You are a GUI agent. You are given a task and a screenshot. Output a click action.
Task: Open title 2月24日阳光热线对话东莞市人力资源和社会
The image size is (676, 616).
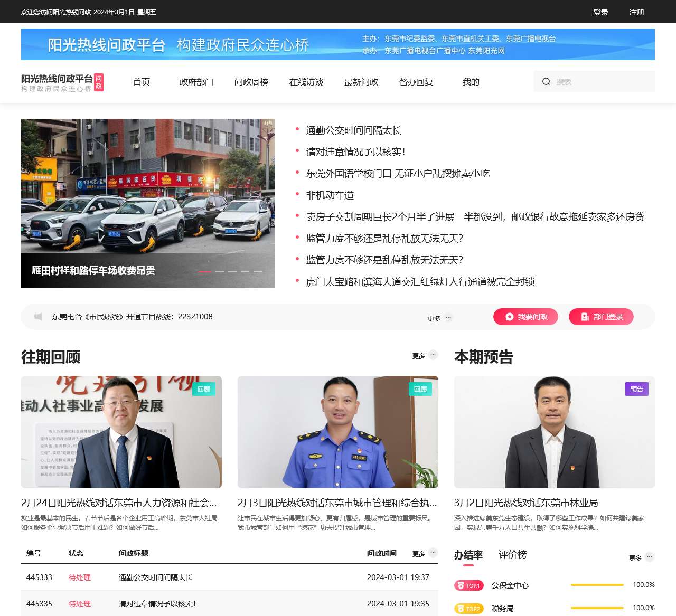[x=119, y=503]
